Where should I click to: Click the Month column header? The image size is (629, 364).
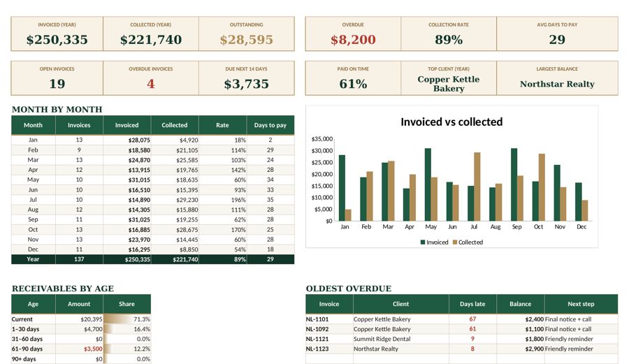(x=33, y=125)
